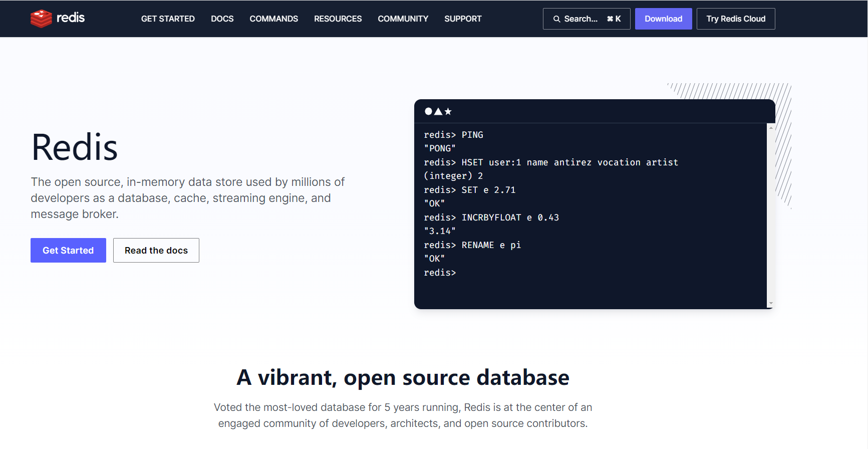Expand the Community navigation menu
Screen dimensions: 868x449
click(403, 19)
